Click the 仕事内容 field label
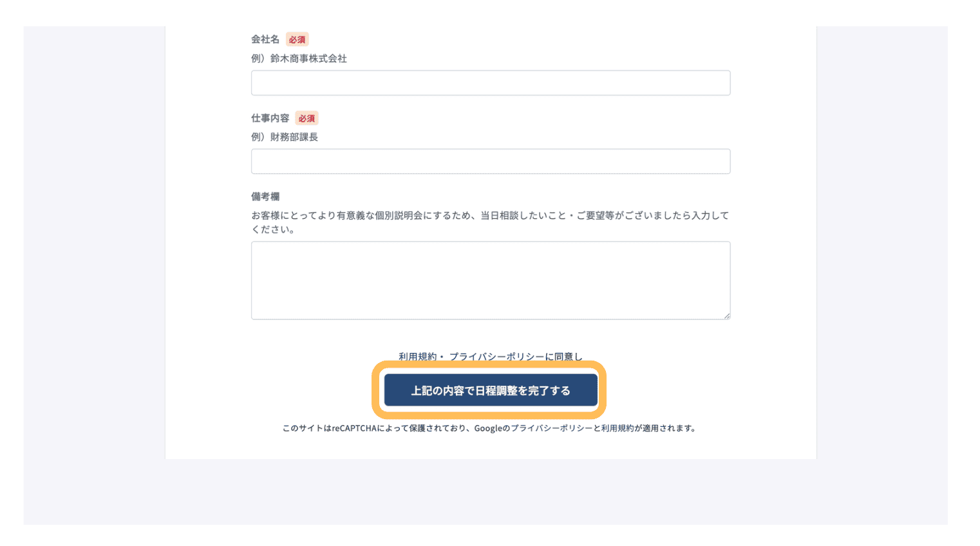 270,118
